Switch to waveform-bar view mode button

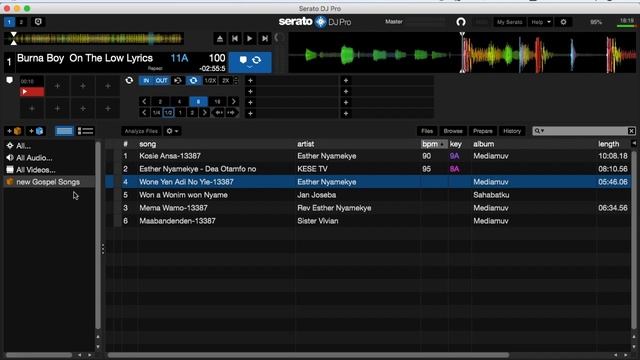[x=64, y=131]
